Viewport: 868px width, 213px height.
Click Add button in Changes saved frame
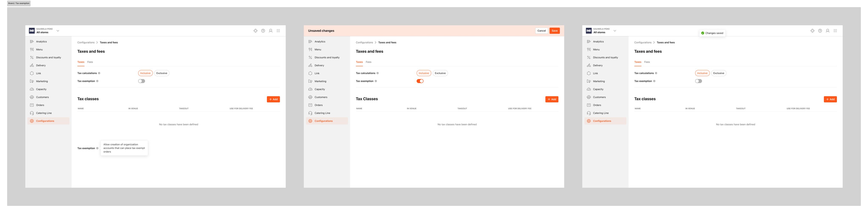830,99
